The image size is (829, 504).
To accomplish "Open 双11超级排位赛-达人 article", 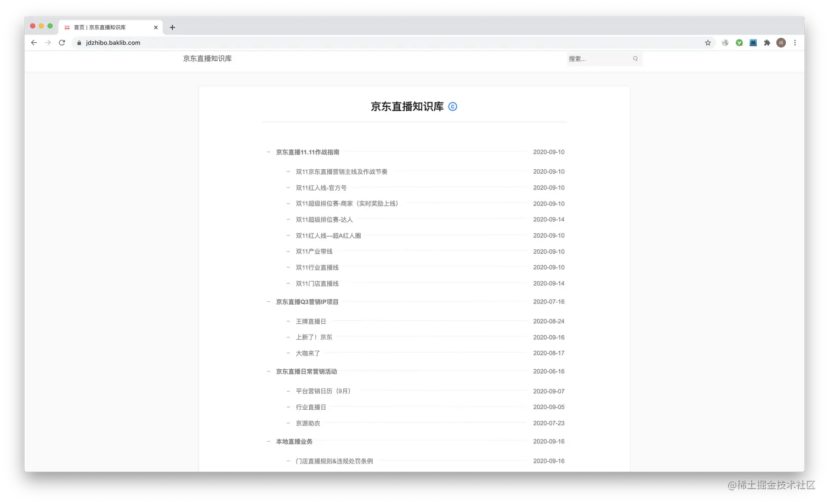I will coord(324,220).
